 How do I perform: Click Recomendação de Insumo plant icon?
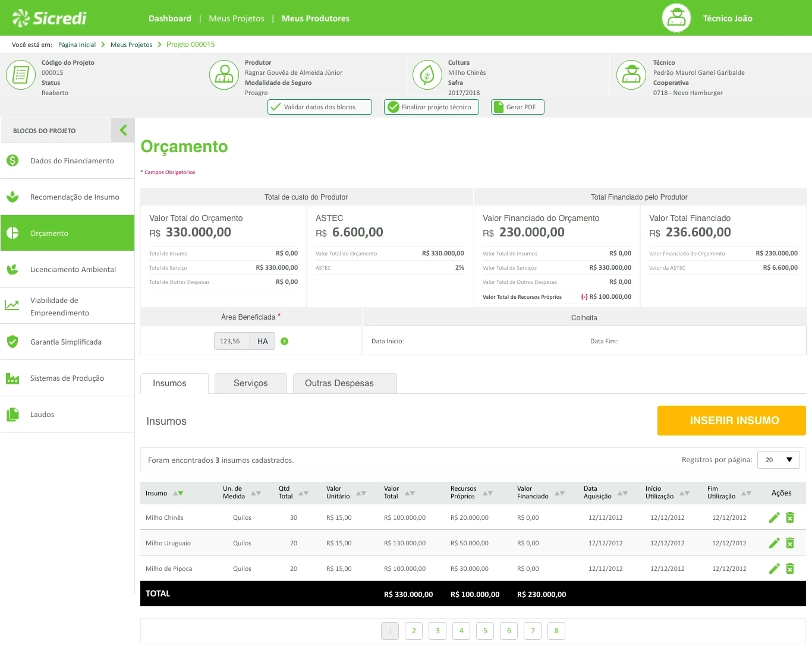[12, 197]
